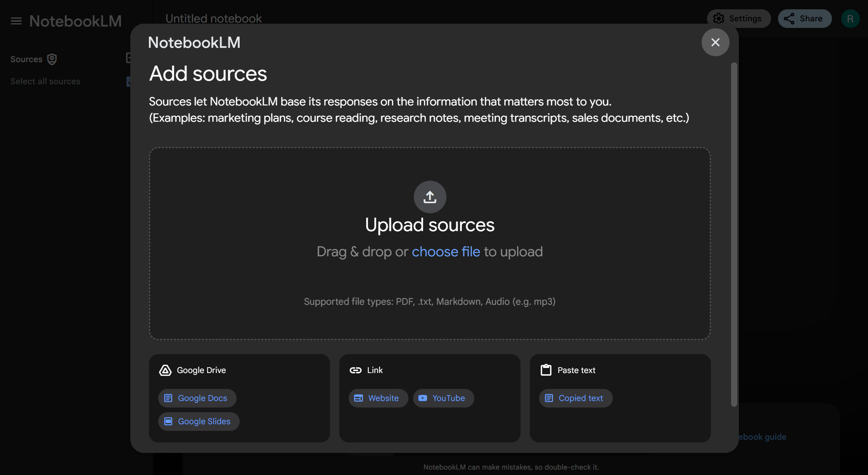Add a Website link source
The image size is (868, 475).
(x=378, y=398)
